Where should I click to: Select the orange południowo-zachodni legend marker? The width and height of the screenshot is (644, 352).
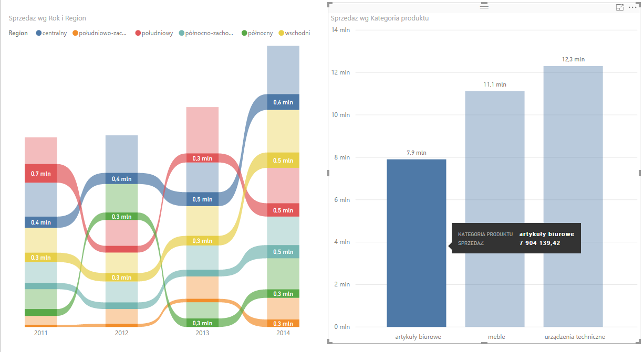click(x=75, y=34)
